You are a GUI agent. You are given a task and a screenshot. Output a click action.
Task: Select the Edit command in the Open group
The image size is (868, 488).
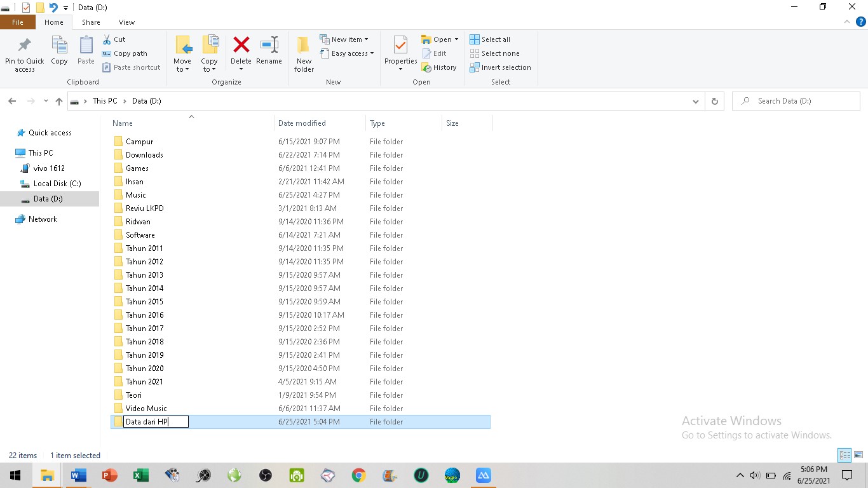(434, 53)
